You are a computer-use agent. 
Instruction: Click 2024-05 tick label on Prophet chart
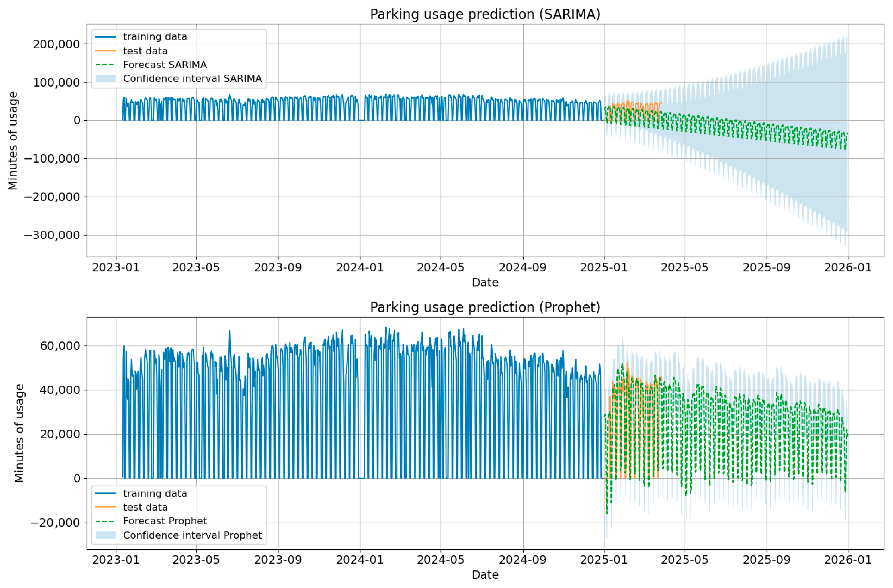point(440,560)
